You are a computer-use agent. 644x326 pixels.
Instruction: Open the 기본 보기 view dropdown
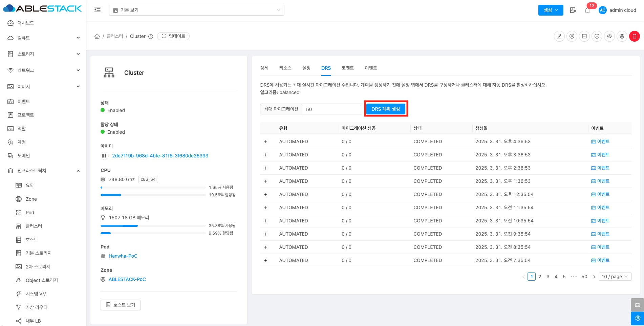(196, 10)
